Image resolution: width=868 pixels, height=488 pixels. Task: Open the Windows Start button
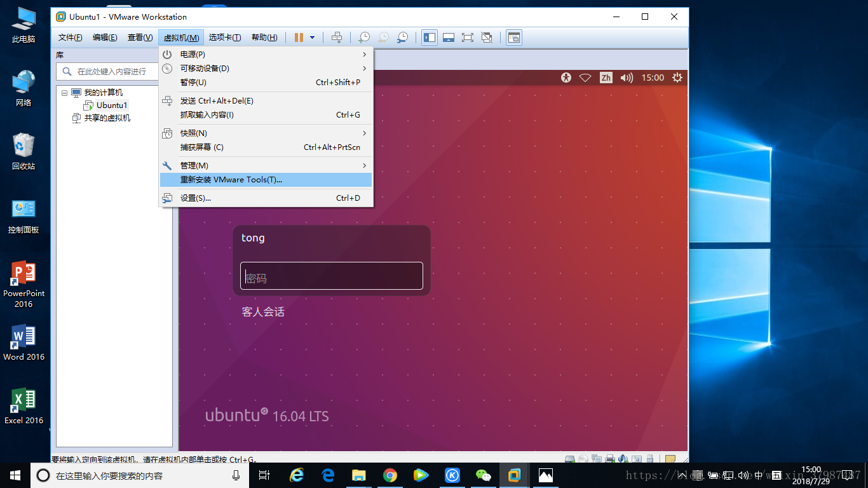click(x=15, y=475)
